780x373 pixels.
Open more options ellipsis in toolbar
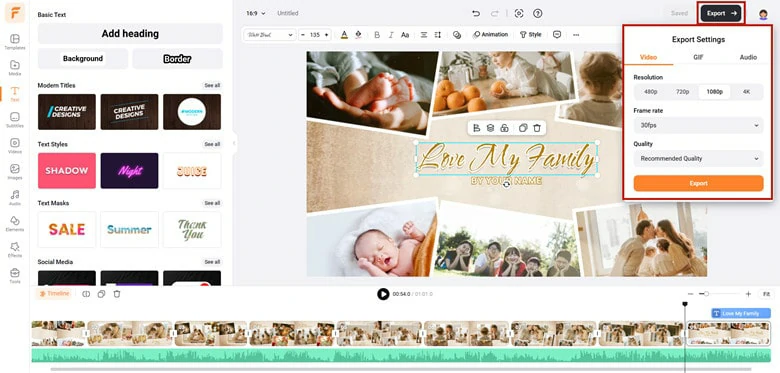tap(576, 35)
